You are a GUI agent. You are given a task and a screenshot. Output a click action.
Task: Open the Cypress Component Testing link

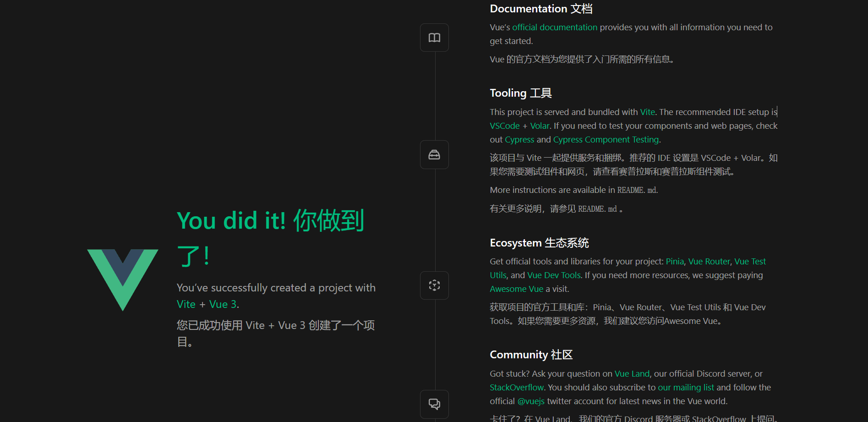tap(606, 140)
